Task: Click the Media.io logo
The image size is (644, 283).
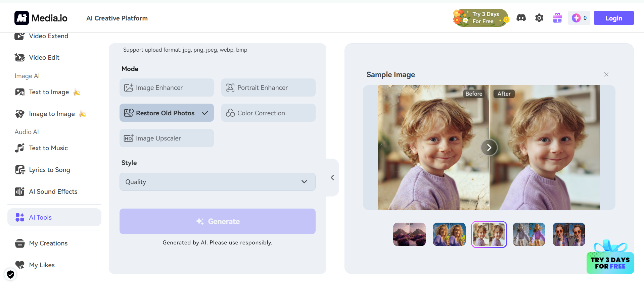Action: pos(41,18)
